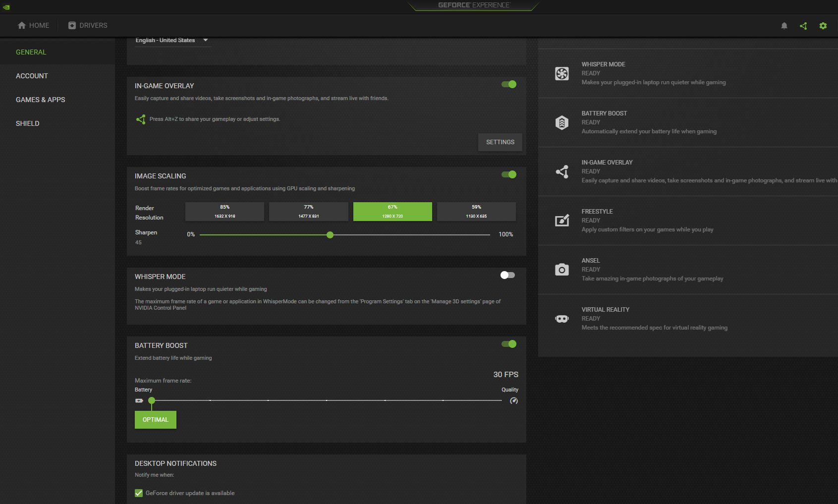Open settings via the gear icon
The width and height of the screenshot is (838, 504).
[823, 26]
